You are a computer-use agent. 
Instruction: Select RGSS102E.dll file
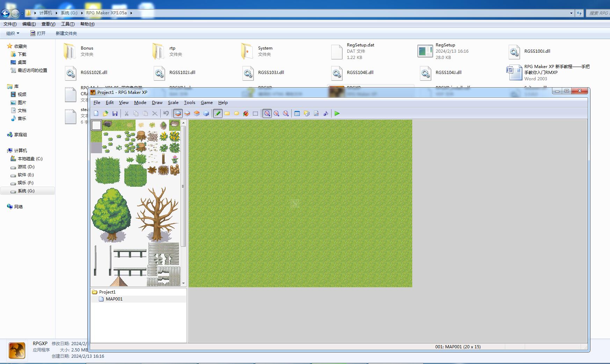[86, 73]
